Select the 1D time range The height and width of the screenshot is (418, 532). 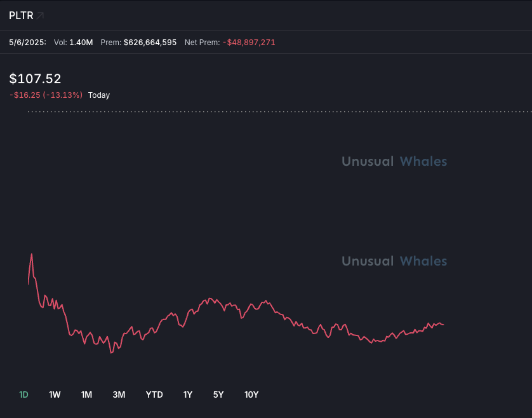click(23, 394)
